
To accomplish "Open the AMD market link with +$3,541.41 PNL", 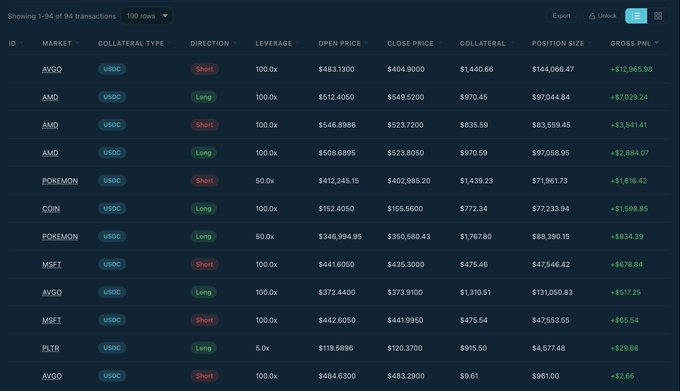I will 50,125.
